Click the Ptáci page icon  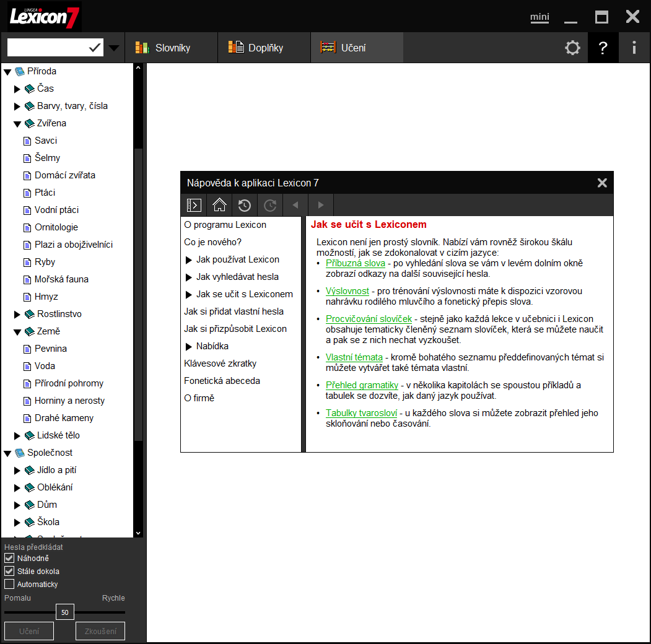(27, 193)
